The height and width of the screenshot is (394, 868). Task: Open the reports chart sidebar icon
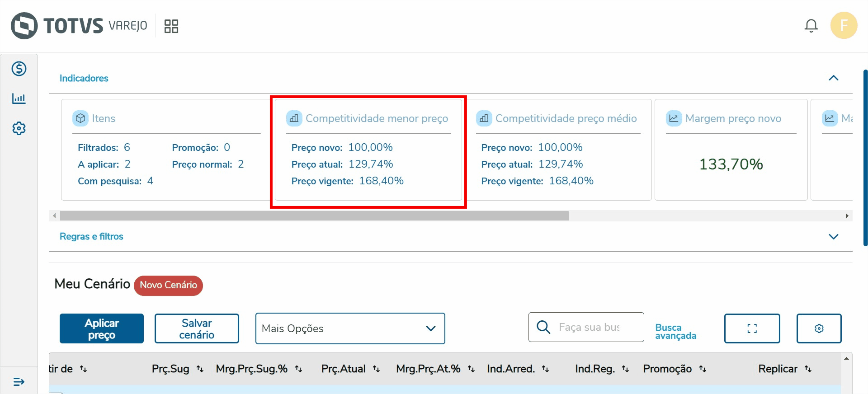[x=19, y=98]
